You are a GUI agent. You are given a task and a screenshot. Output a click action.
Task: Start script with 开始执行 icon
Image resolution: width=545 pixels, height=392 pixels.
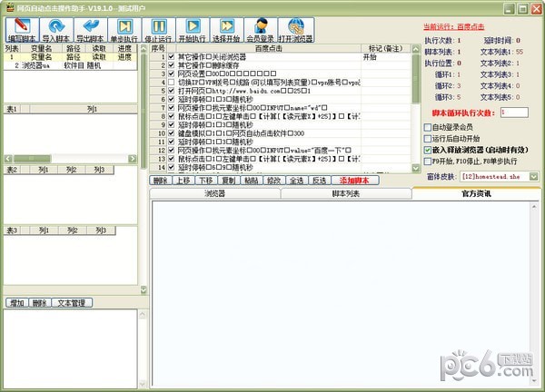[193, 30]
